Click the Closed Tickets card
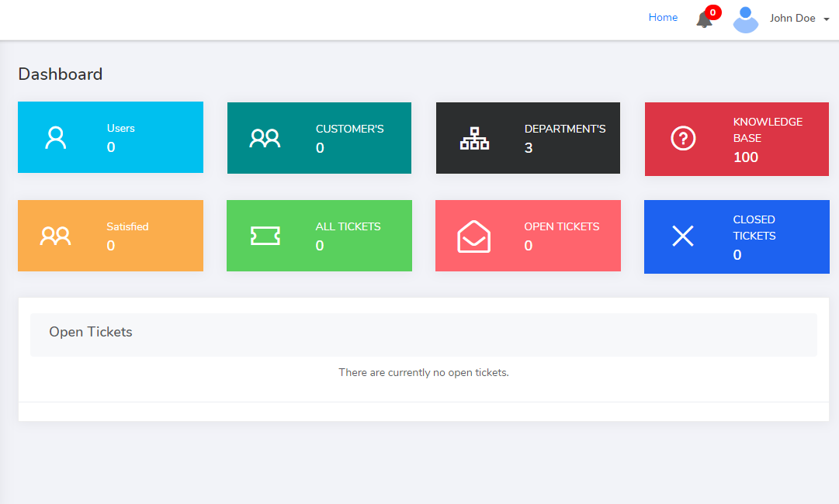This screenshot has width=839, height=504. (x=736, y=236)
